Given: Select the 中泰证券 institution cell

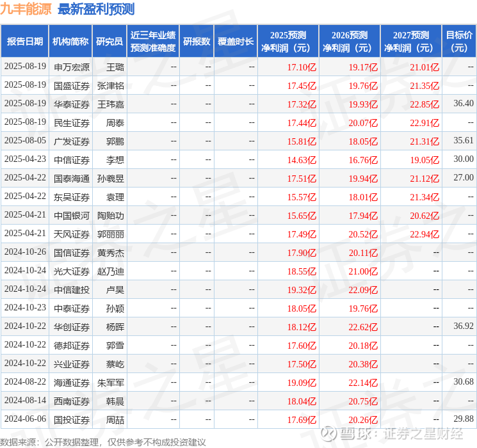Looking at the screenshot, I should point(72,308).
